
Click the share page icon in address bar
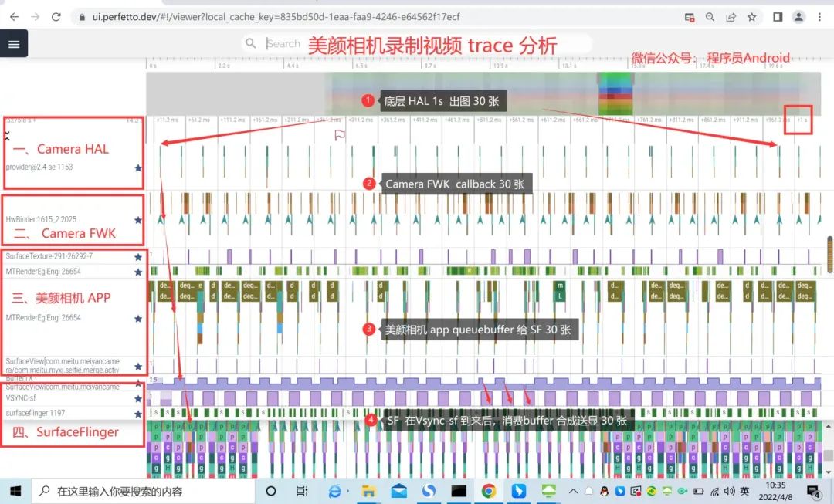pyautogui.click(x=731, y=17)
